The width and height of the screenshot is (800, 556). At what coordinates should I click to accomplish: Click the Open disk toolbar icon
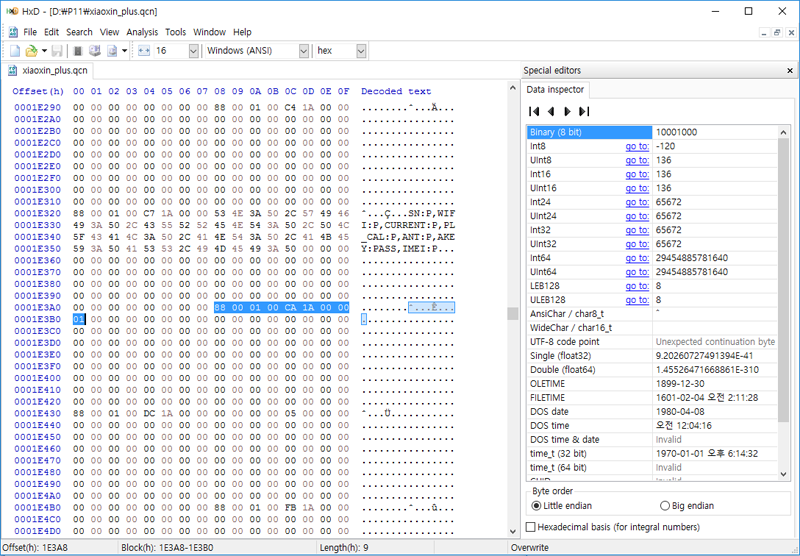95,50
